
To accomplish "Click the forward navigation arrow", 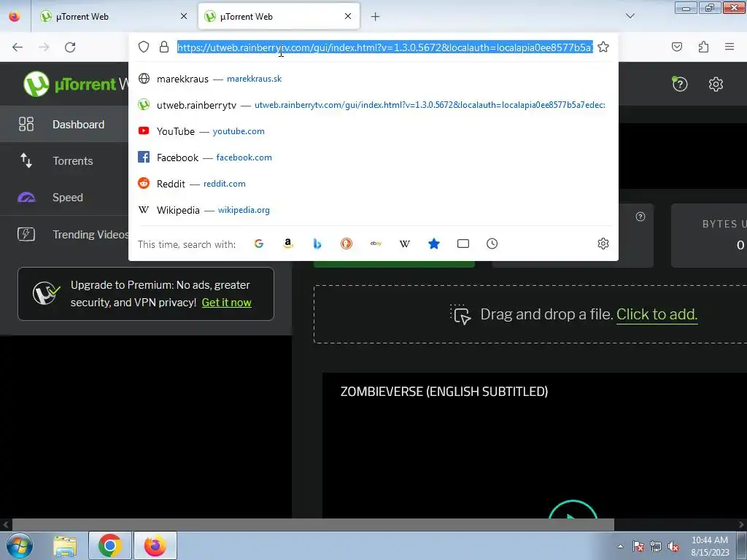I will (x=44, y=47).
